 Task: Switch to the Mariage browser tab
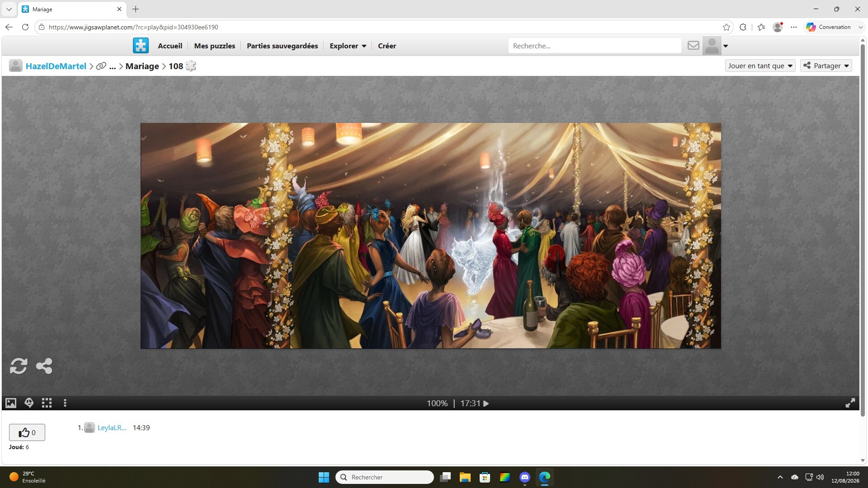click(x=72, y=9)
